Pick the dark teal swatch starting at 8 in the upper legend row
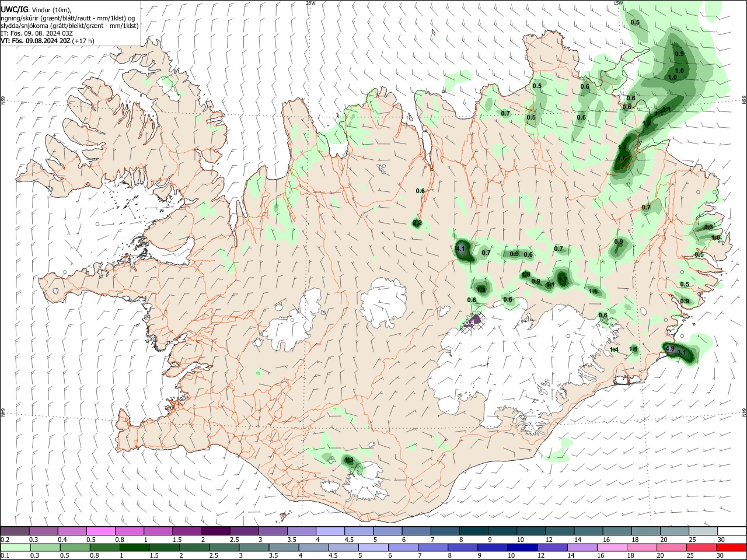This screenshot has height=560, width=747. [473, 531]
